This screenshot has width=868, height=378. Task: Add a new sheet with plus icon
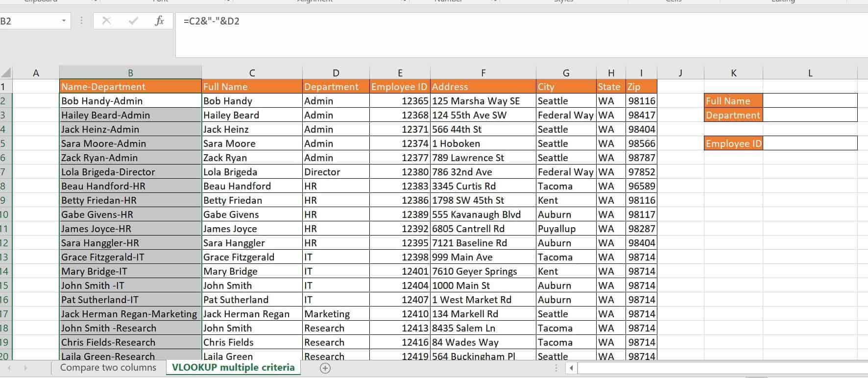coord(325,368)
